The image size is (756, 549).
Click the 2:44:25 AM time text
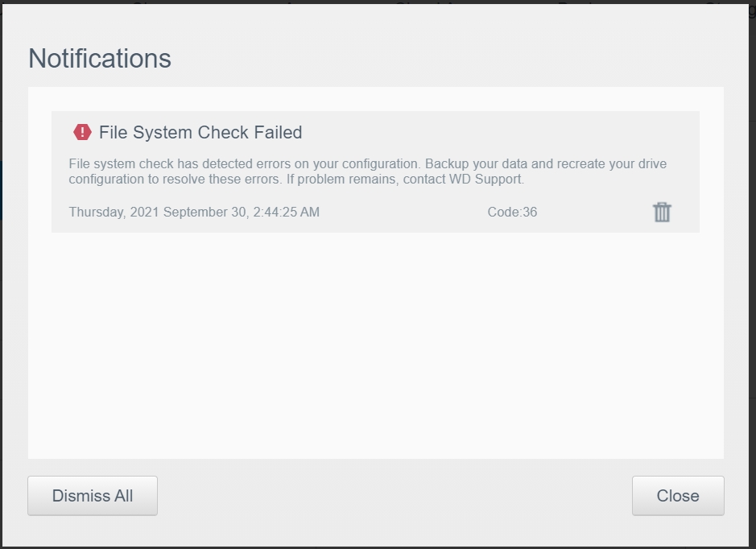(x=287, y=212)
